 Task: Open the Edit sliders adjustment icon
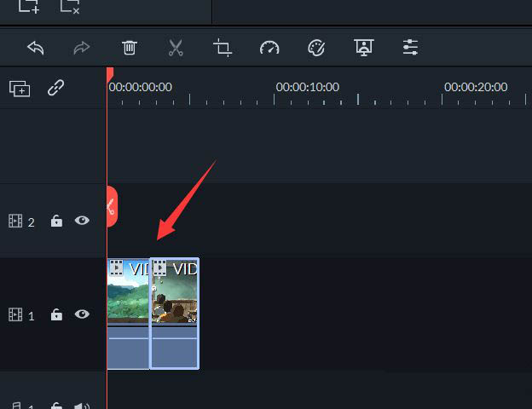411,48
